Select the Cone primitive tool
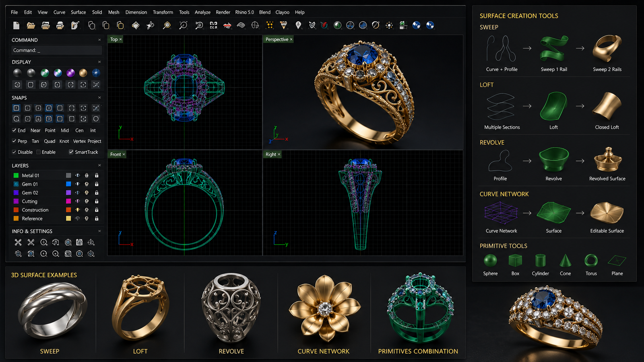The height and width of the screenshot is (362, 644). click(566, 261)
